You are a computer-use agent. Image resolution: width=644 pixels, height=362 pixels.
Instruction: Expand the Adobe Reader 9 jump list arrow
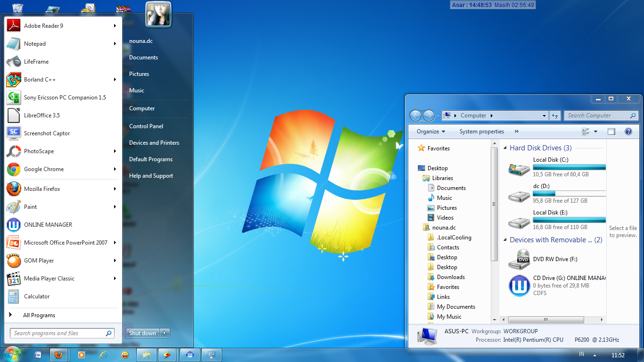115,26
